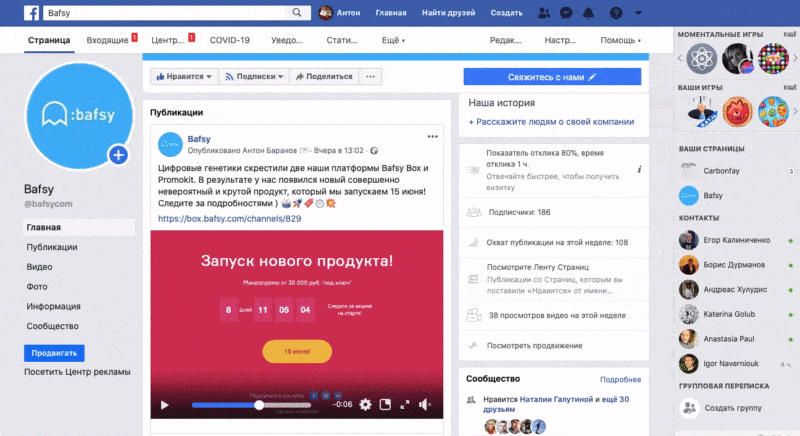Unmute the video speaker icon
800x436 pixels.
coord(425,405)
